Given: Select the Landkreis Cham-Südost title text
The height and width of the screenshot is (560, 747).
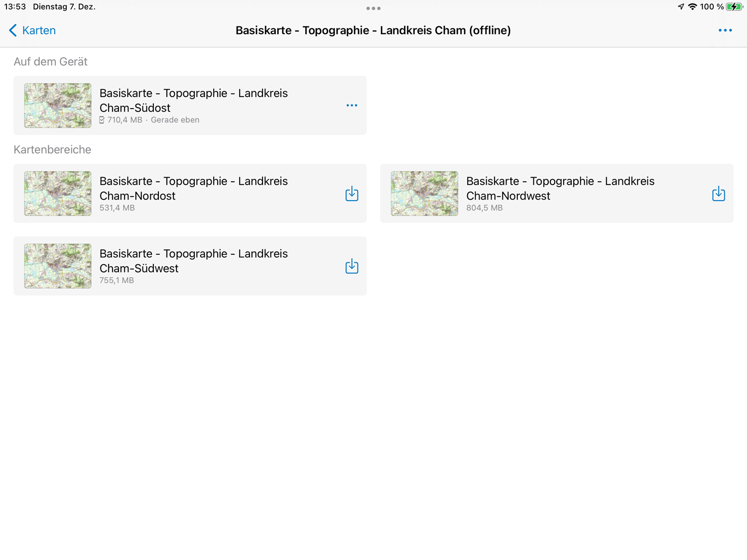Looking at the screenshot, I should point(194,101).
